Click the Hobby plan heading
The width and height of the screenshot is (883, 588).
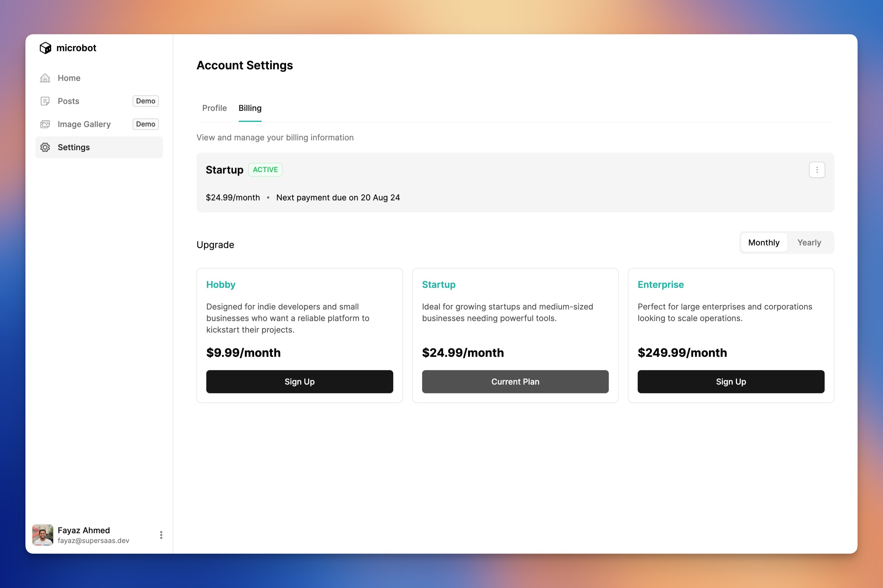221,285
